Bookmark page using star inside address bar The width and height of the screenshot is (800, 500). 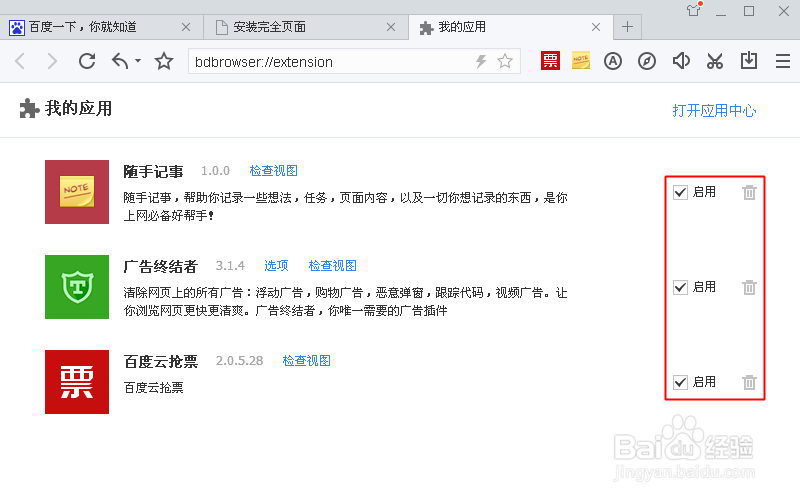[505, 61]
